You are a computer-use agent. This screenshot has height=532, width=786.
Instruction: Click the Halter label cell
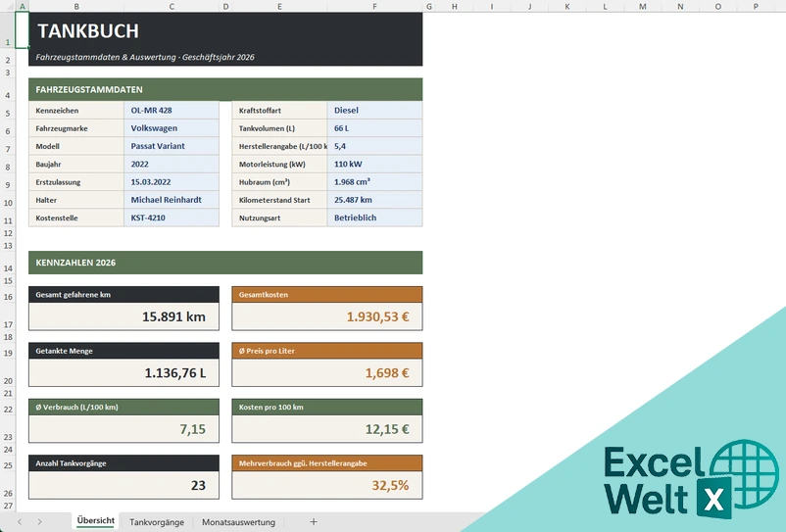[76, 200]
